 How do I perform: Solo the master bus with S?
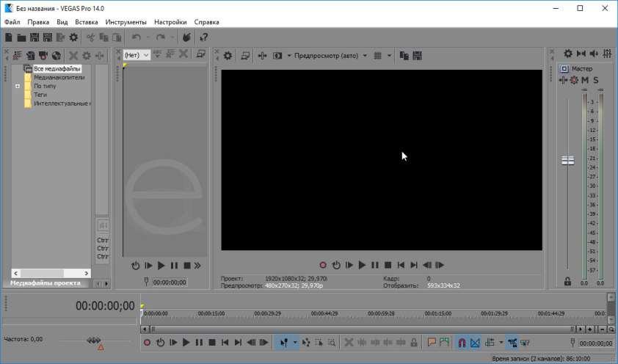(596, 81)
